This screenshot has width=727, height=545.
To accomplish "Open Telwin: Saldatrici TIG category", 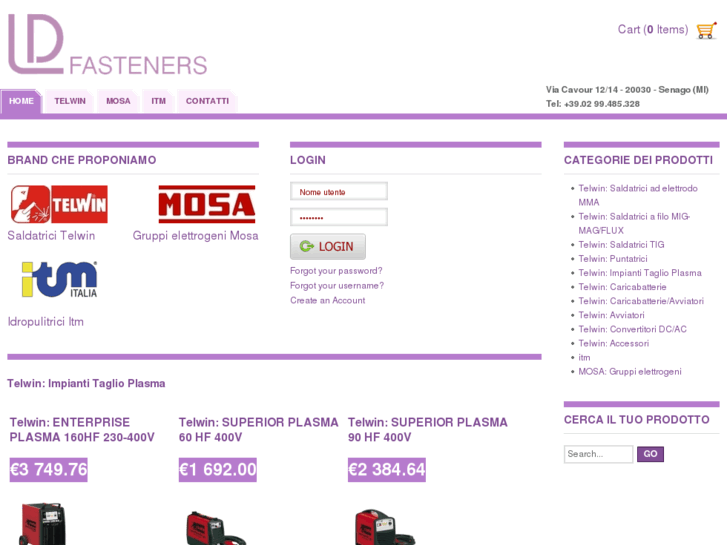I will click(x=621, y=245).
